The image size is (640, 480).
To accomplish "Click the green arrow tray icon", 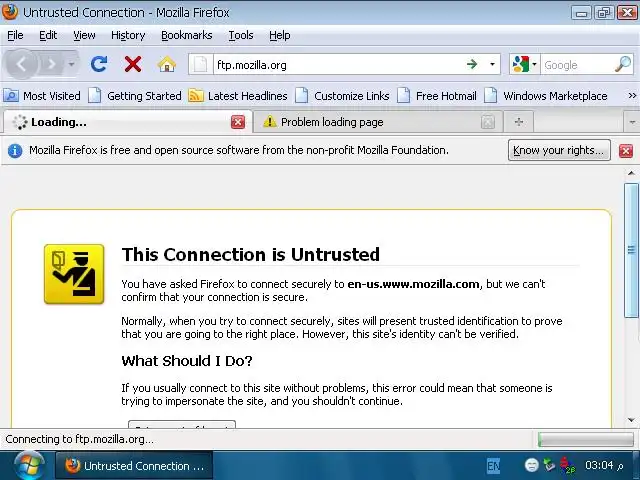I will 549,465.
